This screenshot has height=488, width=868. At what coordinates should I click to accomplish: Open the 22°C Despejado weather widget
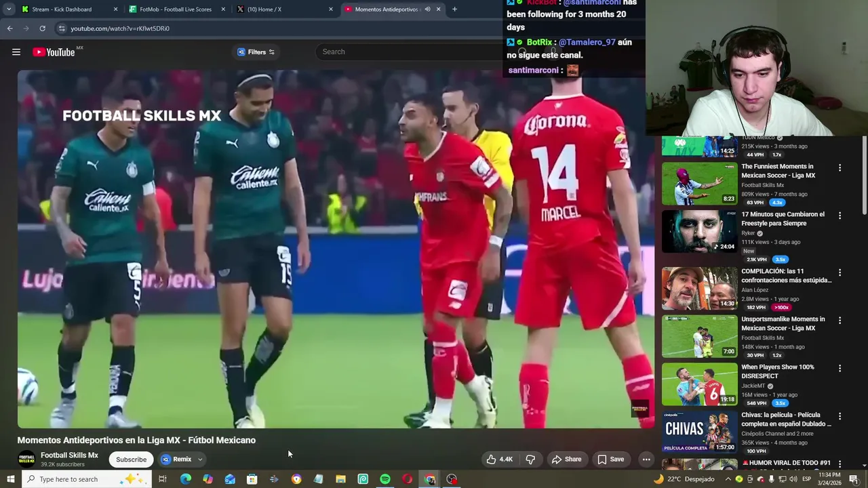coord(684,479)
